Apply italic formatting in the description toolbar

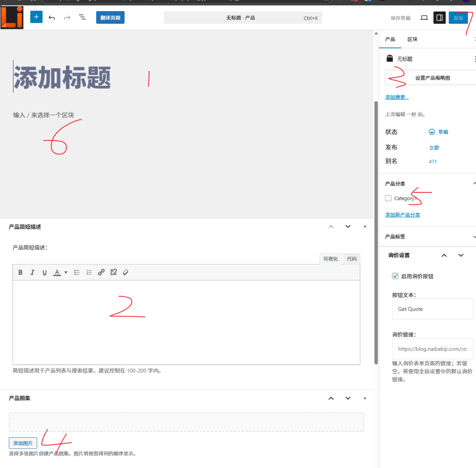coord(32,272)
